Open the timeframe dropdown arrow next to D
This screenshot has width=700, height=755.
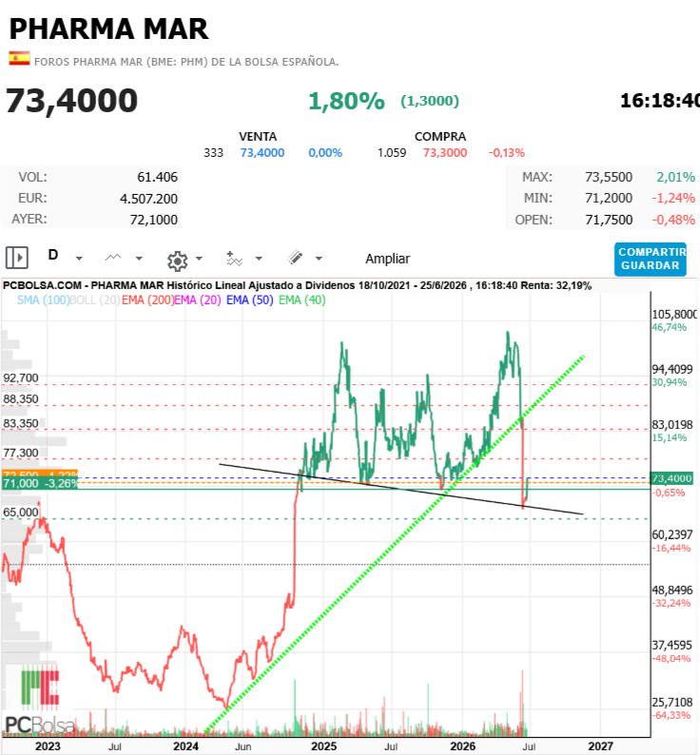[79, 259]
